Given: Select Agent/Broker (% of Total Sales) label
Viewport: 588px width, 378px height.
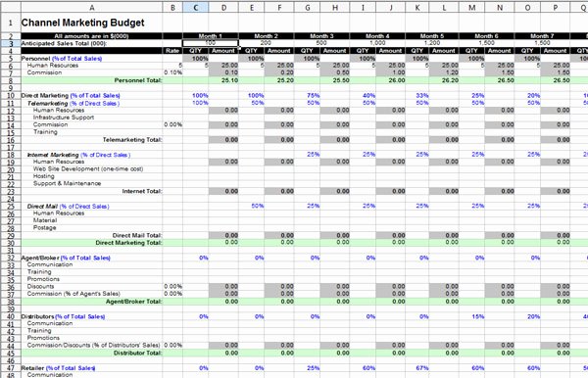Looking at the screenshot, I should (66, 258).
